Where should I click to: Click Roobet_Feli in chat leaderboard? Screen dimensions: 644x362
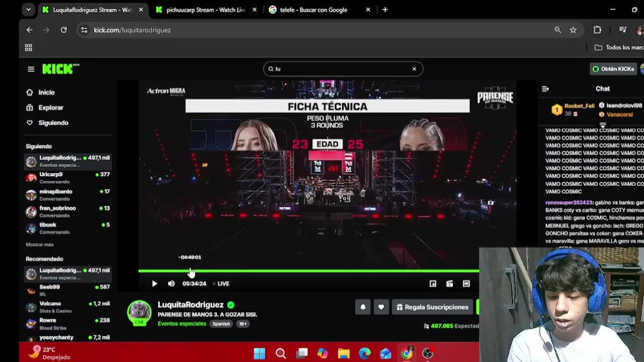(579, 106)
